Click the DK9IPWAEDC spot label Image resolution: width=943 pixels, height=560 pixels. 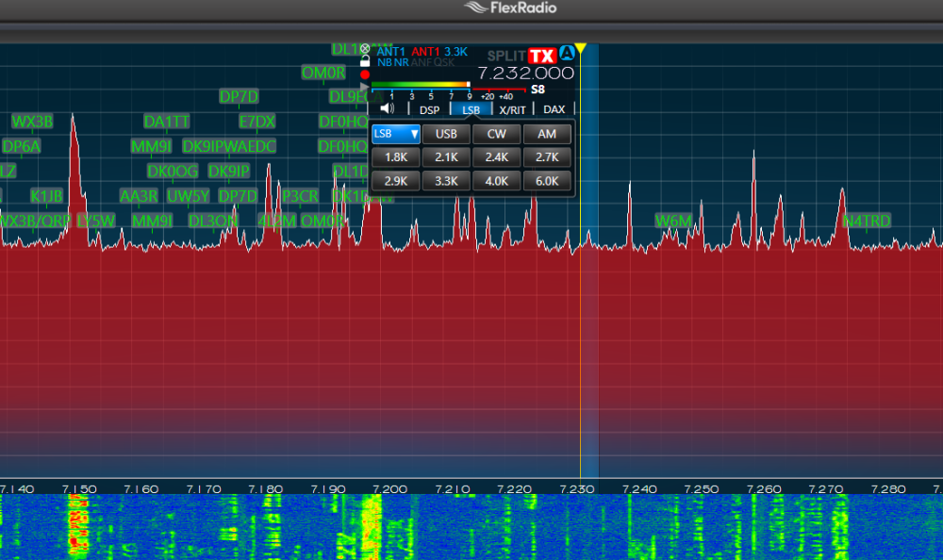click(229, 146)
